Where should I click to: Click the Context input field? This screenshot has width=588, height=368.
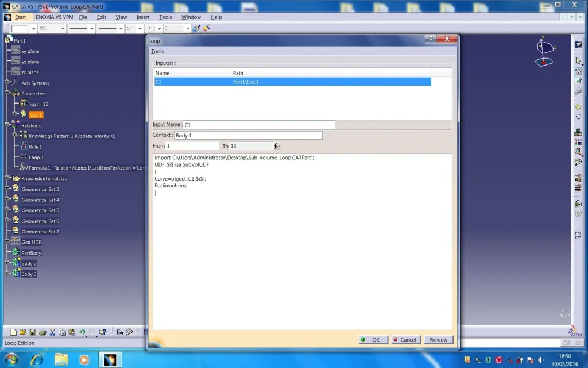pos(247,136)
